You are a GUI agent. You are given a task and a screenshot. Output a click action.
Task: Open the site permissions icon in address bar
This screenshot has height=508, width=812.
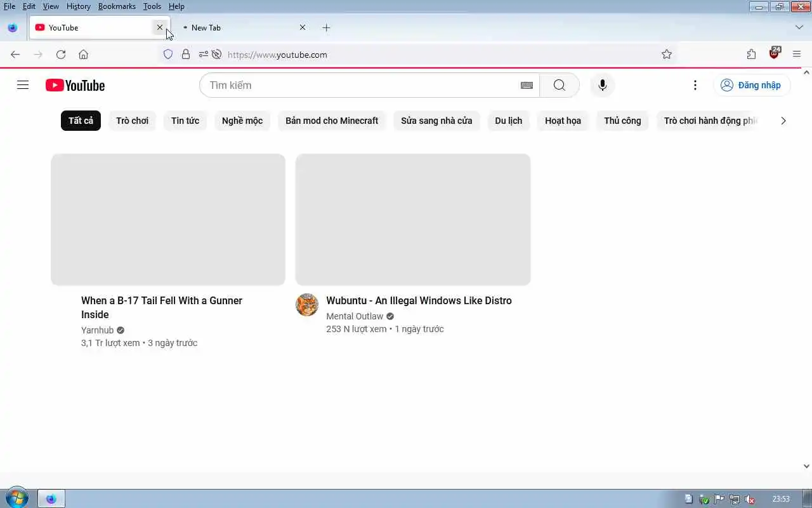(x=203, y=55)
